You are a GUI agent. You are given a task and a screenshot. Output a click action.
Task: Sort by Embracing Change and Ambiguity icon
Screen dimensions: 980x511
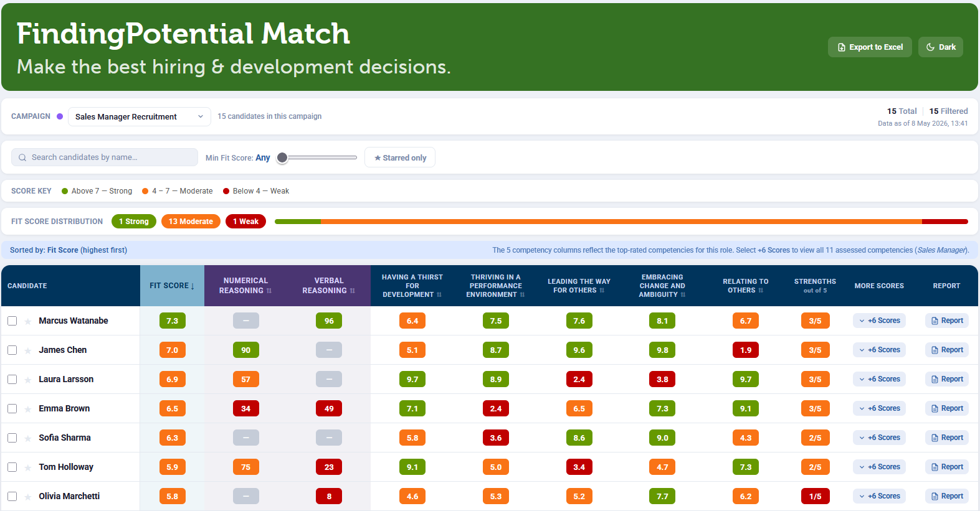coord(683,294)
